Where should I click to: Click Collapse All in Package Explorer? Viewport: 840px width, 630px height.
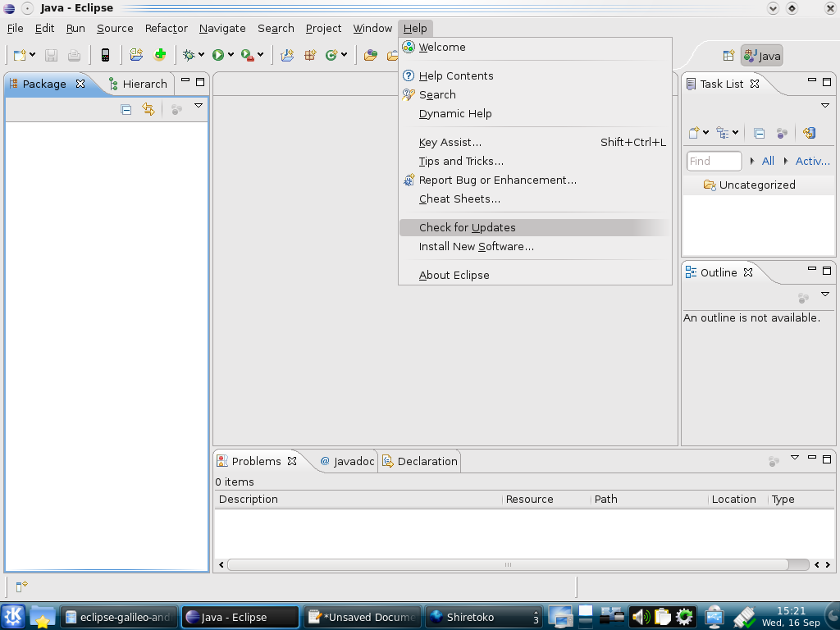[126, 110]
